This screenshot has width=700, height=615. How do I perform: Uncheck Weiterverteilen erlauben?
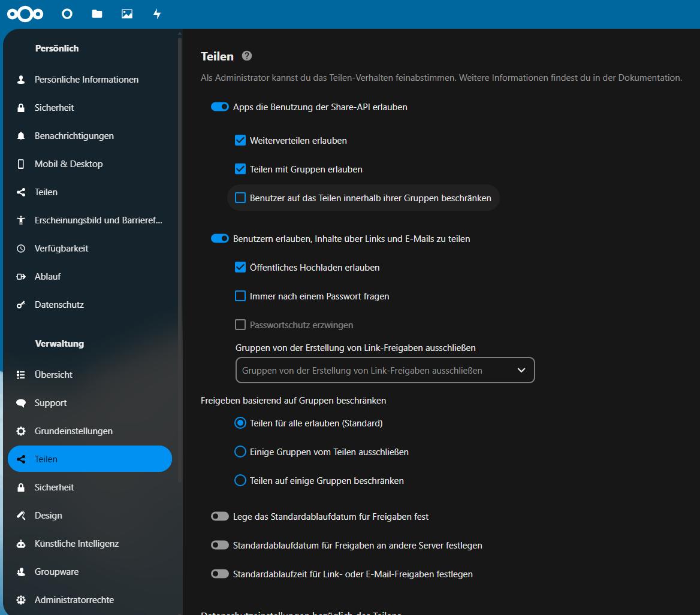[240, 141]
